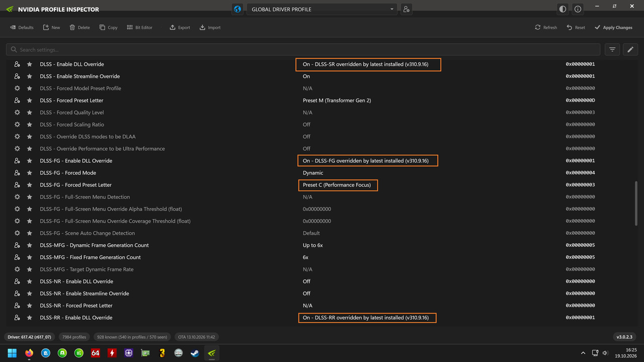Viewport: 644px width, 362px height.
Task: Toggle star on DLSS - Forced Preset Letter
Action: pyautogui.click(x=29, y=101)
